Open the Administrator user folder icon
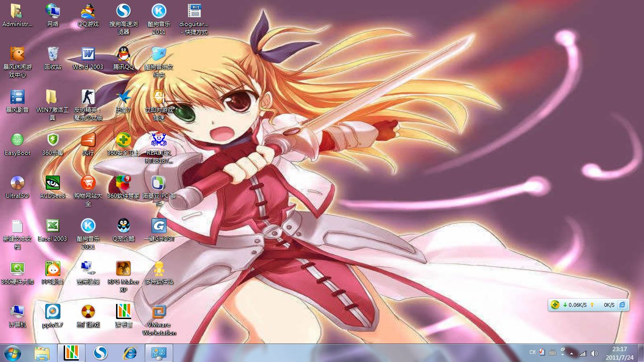The height and width of the screenshot is (362, 644). point(17,15)
